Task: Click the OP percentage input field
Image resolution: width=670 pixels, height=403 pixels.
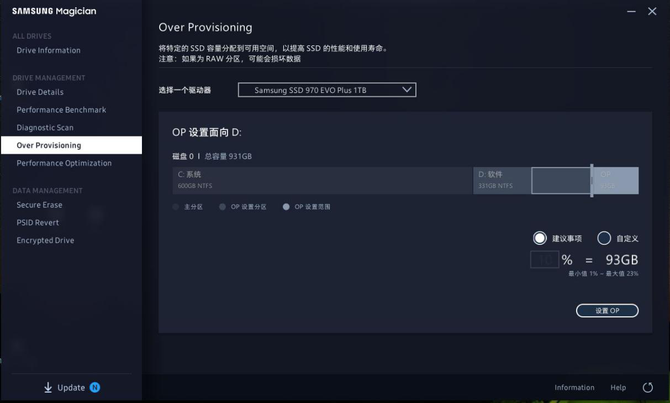Action: (x=544, y=260)
